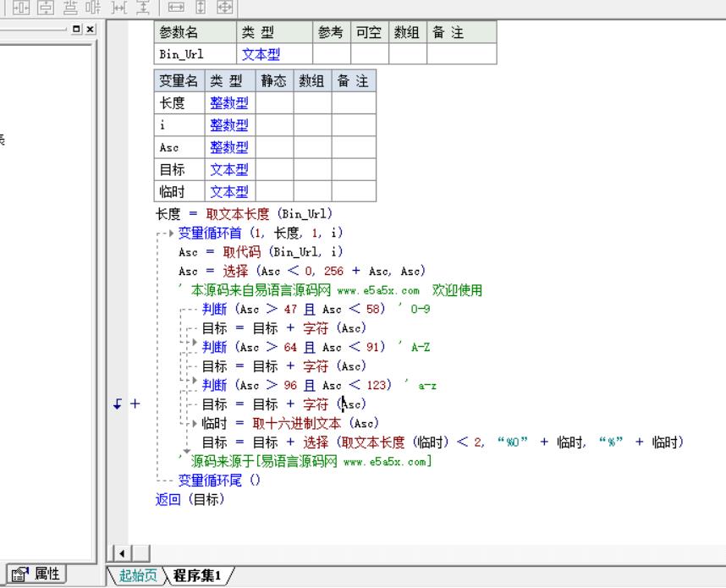Screen dimensions: 726x588
Task: Click the 取文本长度 (Bin_Url) code line
Action: point(244,214)
